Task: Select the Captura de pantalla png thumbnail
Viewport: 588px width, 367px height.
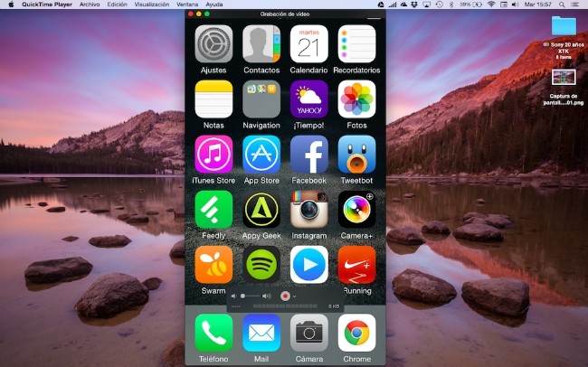Action: click(564, 78)
